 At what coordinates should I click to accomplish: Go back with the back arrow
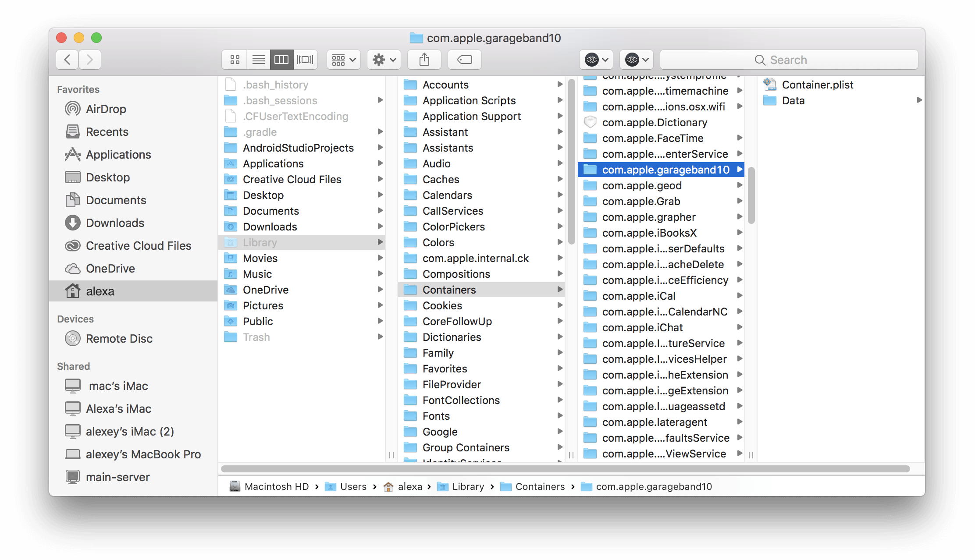tap(68, 60)
